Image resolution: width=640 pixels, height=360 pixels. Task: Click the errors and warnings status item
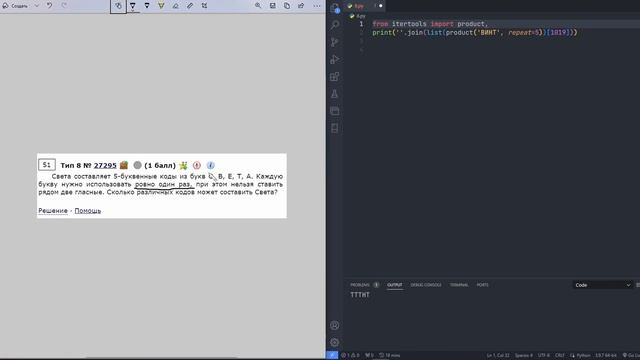[x=350, y=355]
